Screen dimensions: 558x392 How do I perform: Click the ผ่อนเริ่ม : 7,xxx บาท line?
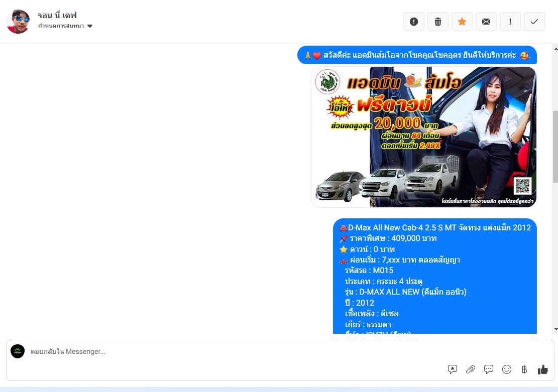click(400, 260)
